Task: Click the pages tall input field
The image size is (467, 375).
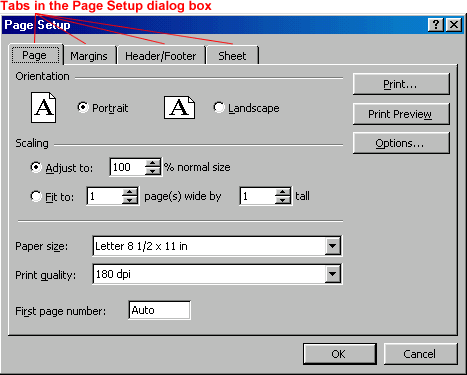Action: pyautogui.click(x=258, y=196)
